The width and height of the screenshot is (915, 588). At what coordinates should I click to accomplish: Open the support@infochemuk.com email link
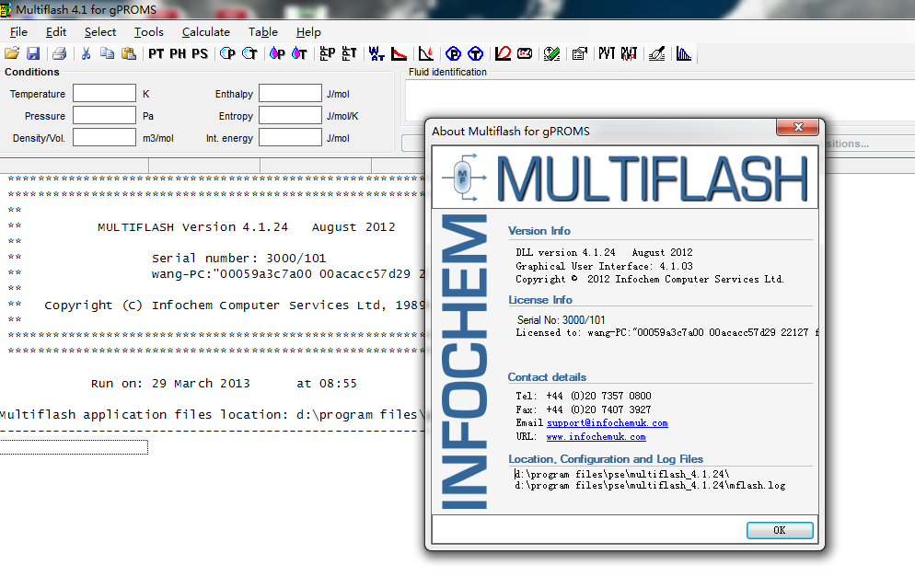tap(607, 423)
